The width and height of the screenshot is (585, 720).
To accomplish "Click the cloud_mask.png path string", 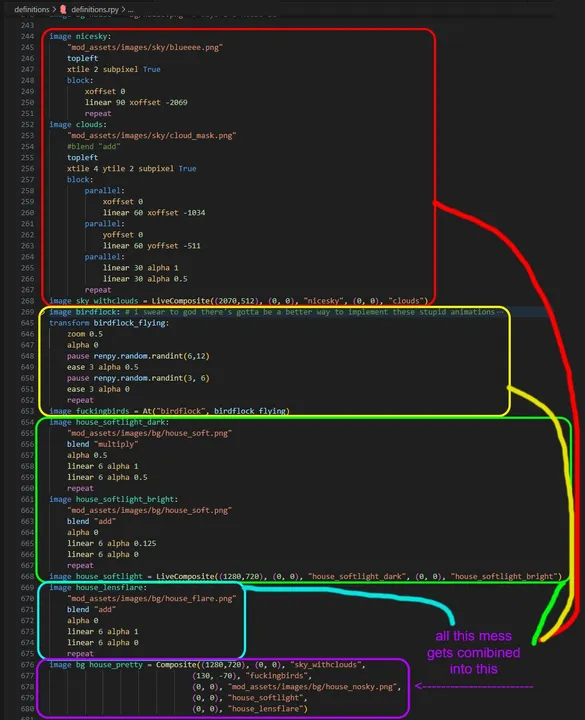I will [152, 135].
